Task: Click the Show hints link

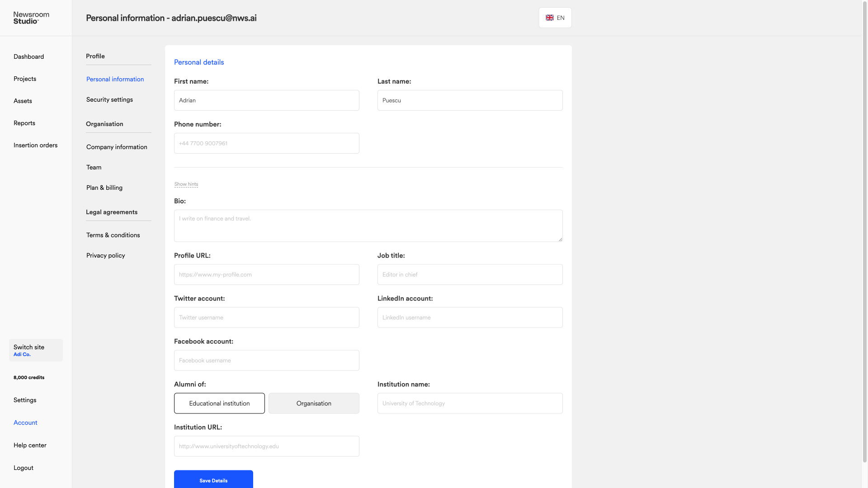Action: point(186,184)
